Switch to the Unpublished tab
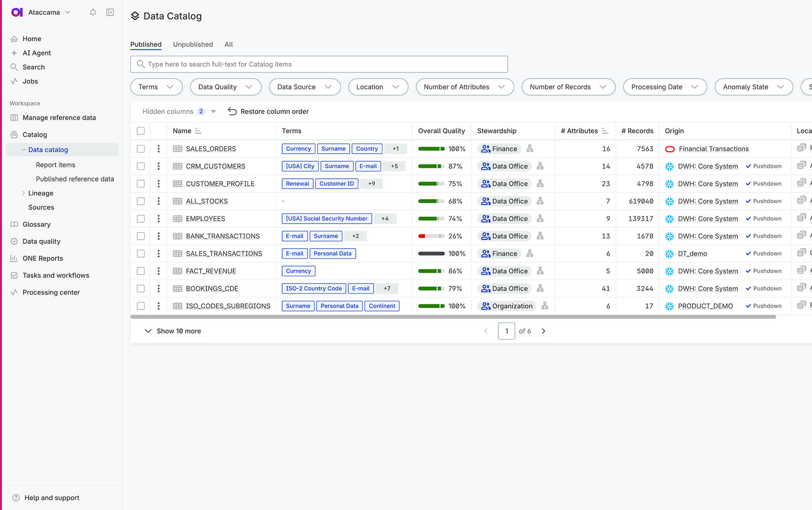 point(193,44)
